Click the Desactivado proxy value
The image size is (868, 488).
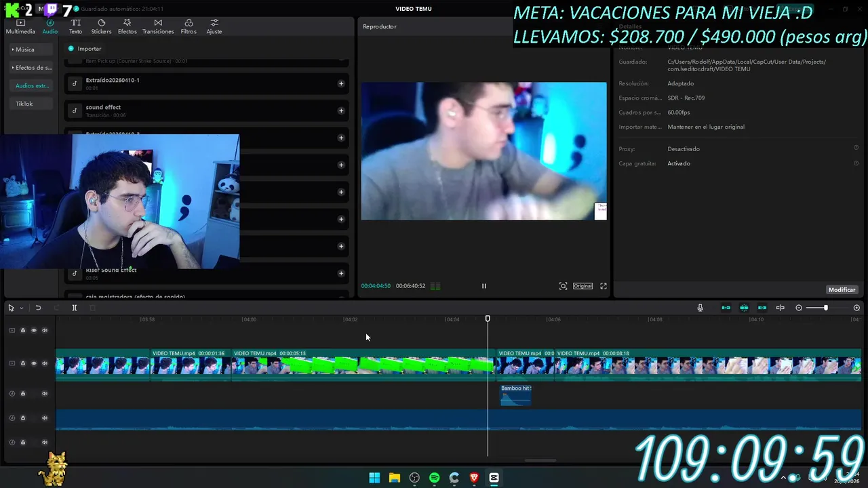[684, 149]
